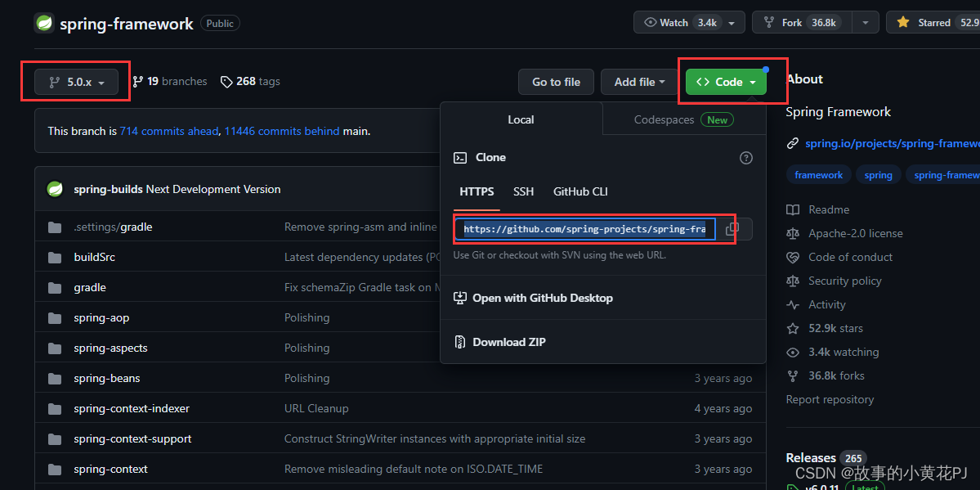Toggle the Starred button
This screenshot has height=490, width=980.
coord(933,23)
